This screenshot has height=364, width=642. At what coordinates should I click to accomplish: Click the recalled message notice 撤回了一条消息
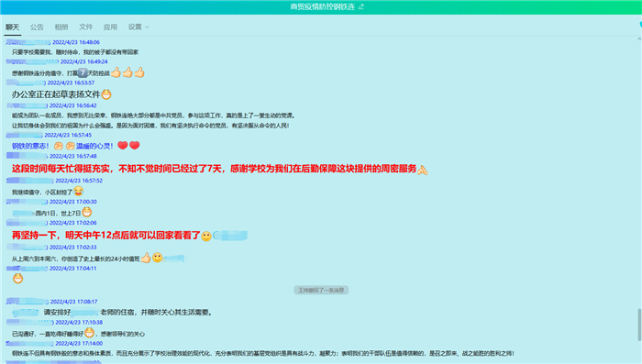(x=321, y=291)
